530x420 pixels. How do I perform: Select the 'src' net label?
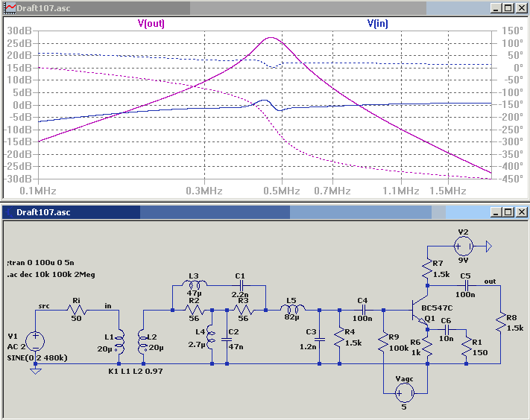point(44,306)
